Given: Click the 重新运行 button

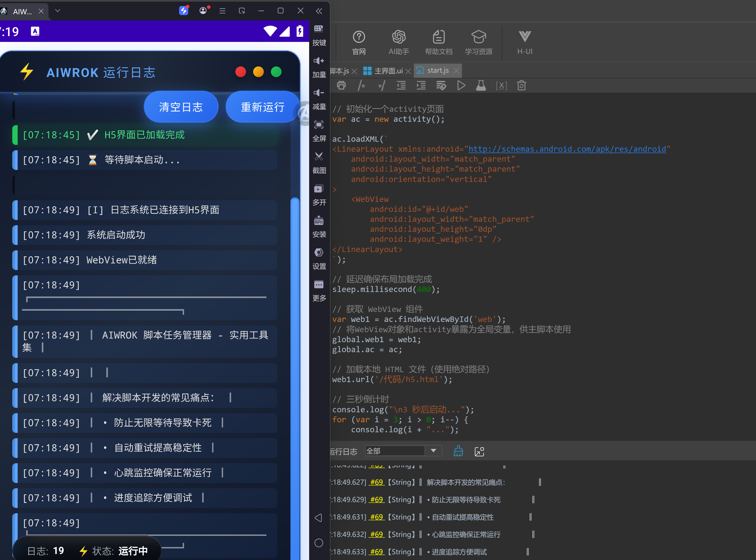Looking at the screenshot, I should click(x=262, y=107).
